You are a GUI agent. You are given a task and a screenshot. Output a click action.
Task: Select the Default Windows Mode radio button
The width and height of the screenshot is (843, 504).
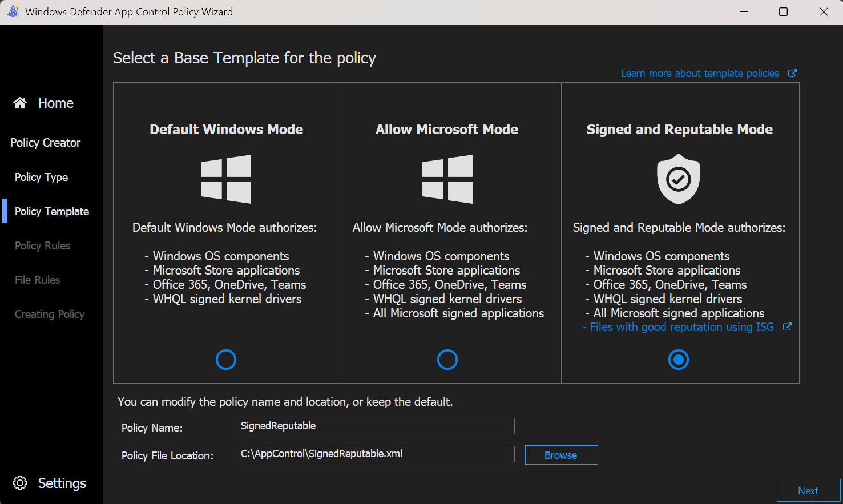226,360
